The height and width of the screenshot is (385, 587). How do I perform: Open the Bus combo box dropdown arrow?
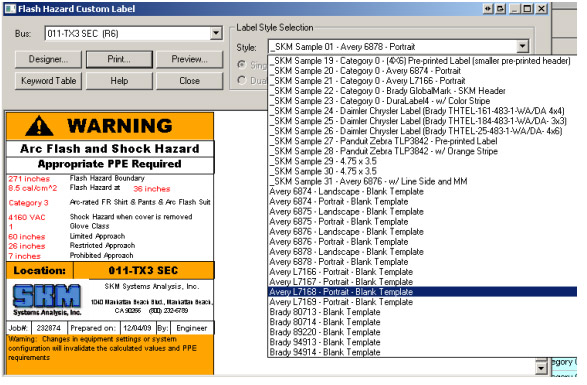click(x=216, y=34)
